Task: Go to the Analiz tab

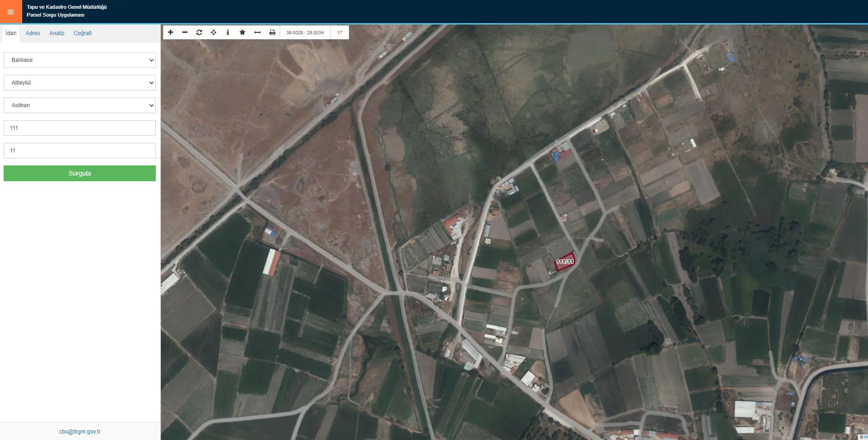Action: tap(57, 33)
